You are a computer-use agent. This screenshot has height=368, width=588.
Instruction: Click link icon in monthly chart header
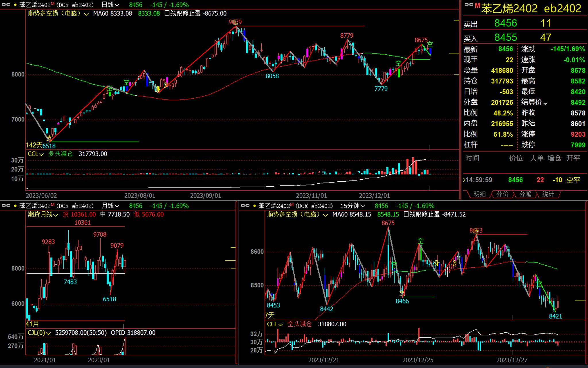pos(6,206)
